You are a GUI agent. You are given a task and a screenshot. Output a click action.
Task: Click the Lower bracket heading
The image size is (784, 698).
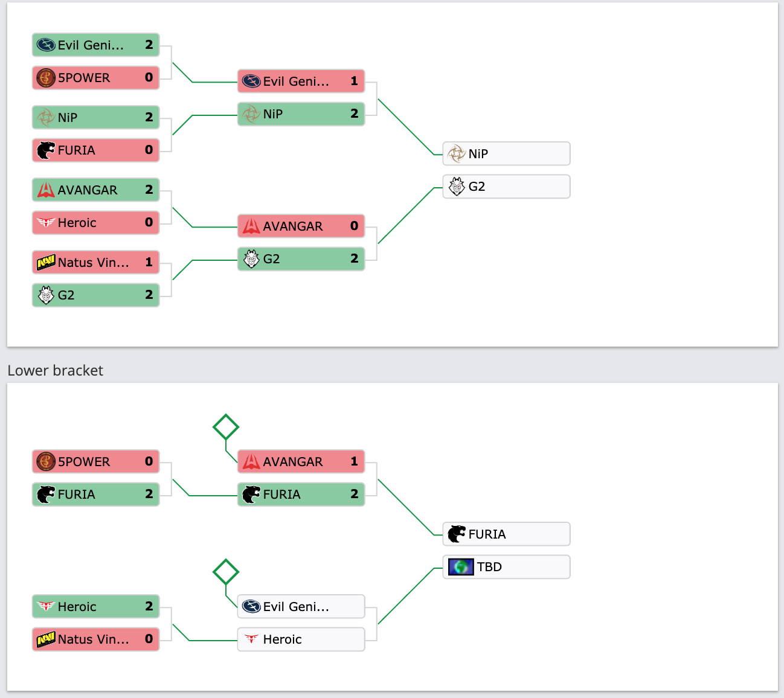pos(56,371)
